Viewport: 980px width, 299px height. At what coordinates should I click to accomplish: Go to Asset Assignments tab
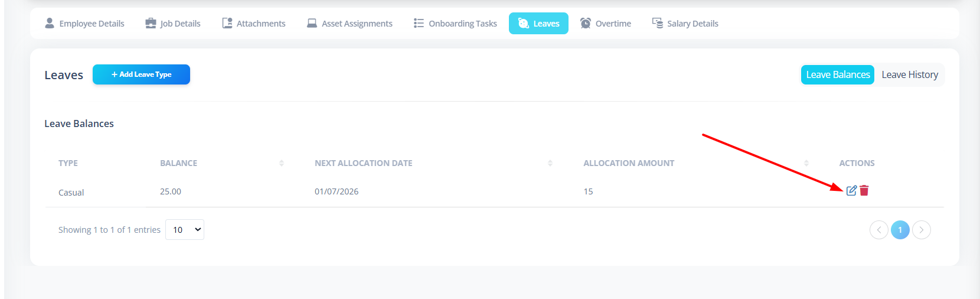click(349, 24)
